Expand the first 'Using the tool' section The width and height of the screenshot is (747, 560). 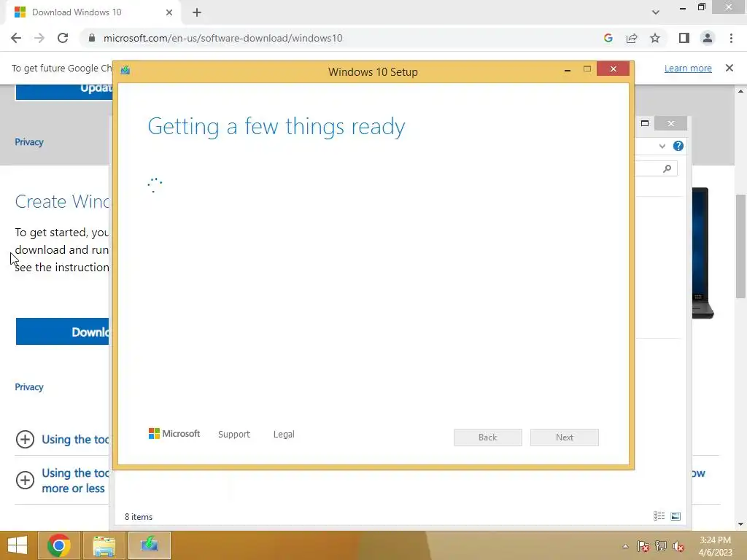(x=26, y=439)
